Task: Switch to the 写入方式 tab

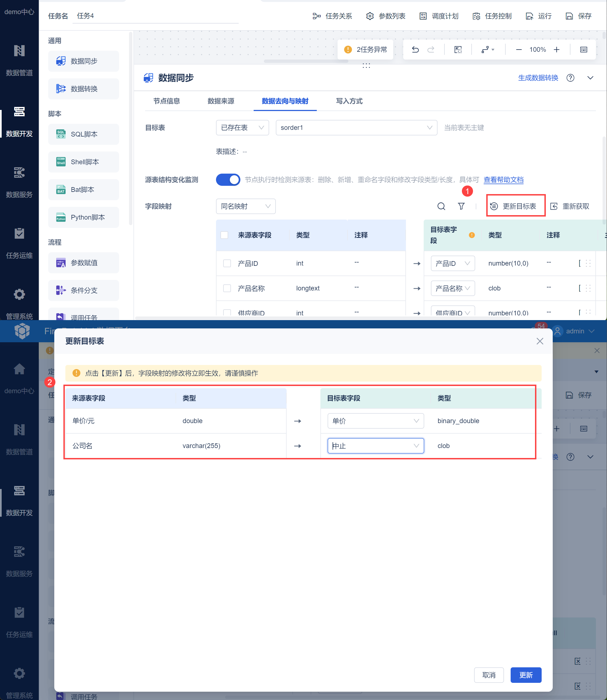Action: pyautogui.click(x=349, y=101)
